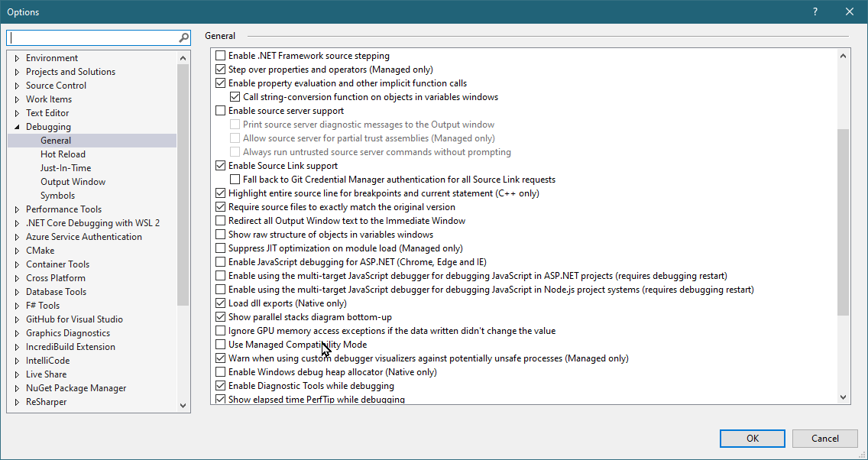Select the Graphics Diagnostics category
This screenshot has height=460, width=868.
coord(67,333)
